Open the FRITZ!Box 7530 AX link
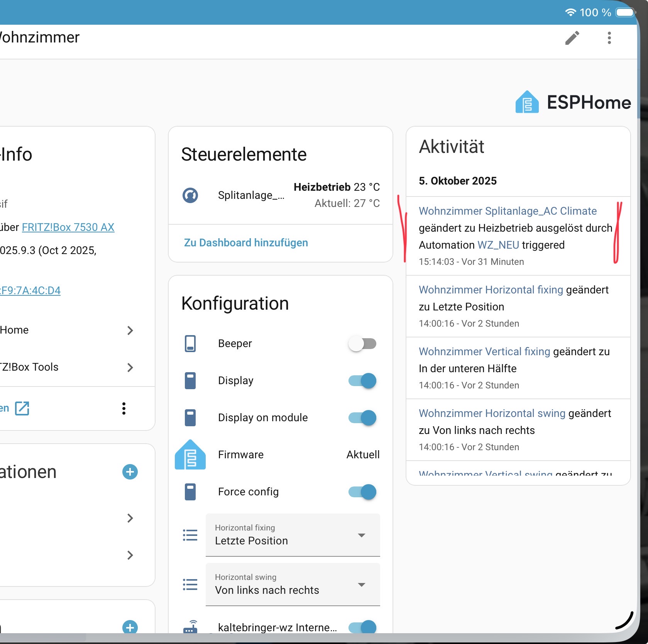The width and height of the screenshot is (648, 644). 68,227
